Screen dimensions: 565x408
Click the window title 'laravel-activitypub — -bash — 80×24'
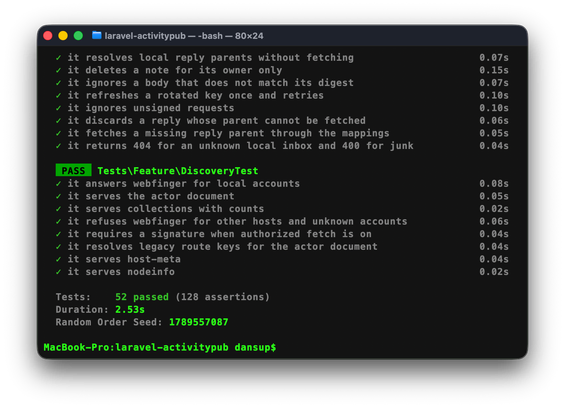(184, 36)
